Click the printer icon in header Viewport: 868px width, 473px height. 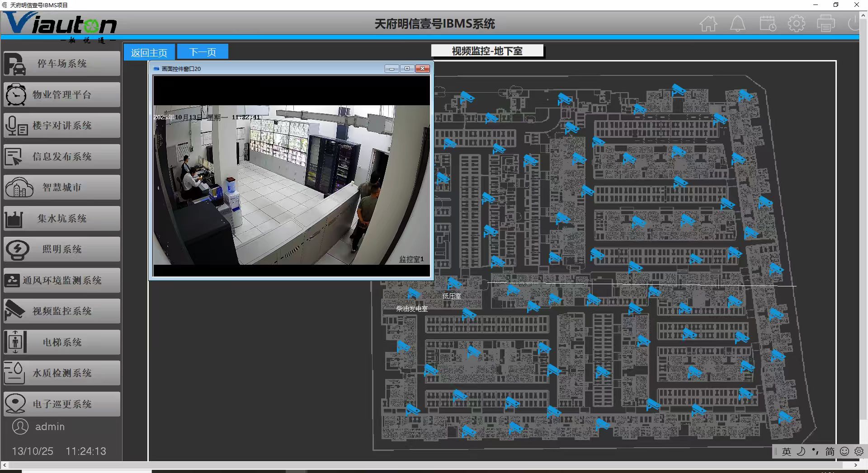coord(826,23)
